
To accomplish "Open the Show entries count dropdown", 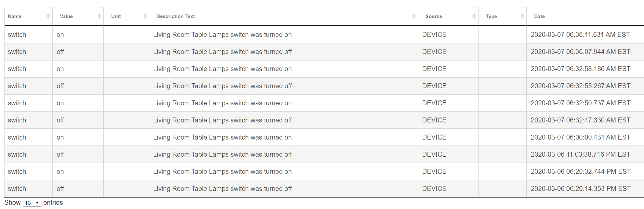I will point(32,203).
